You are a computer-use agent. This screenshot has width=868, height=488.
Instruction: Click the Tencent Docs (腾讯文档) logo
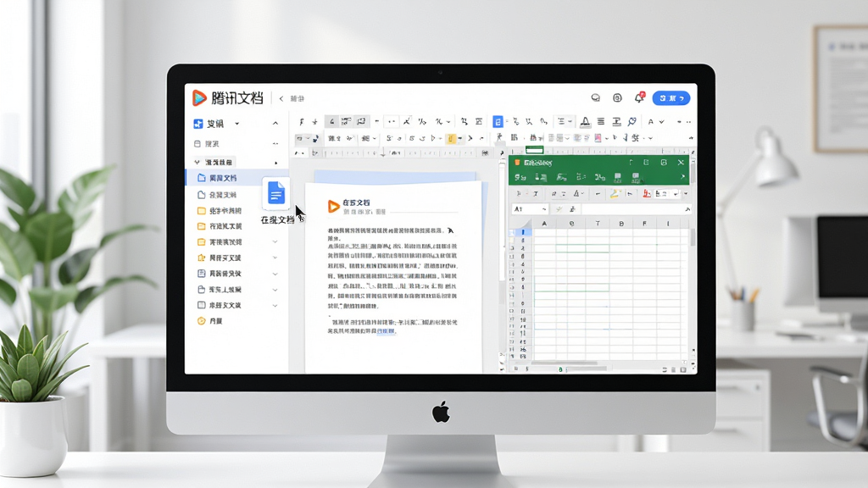[227, 98]
